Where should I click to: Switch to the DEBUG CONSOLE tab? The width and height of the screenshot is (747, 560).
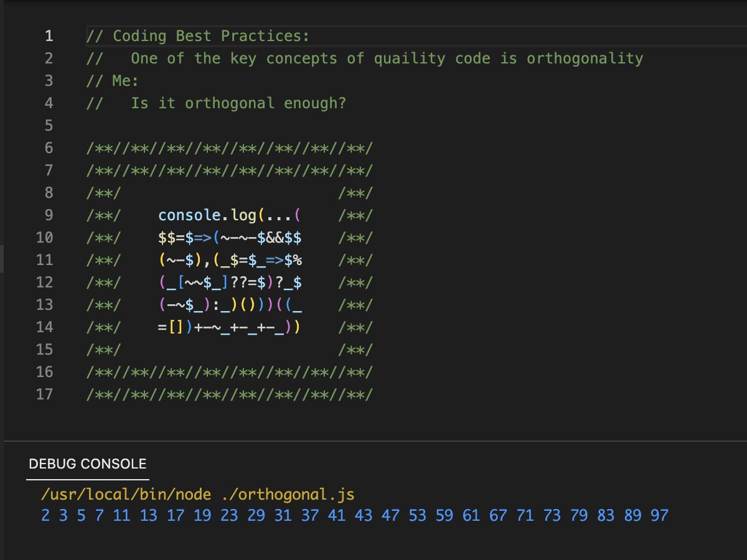pos(87,464)
